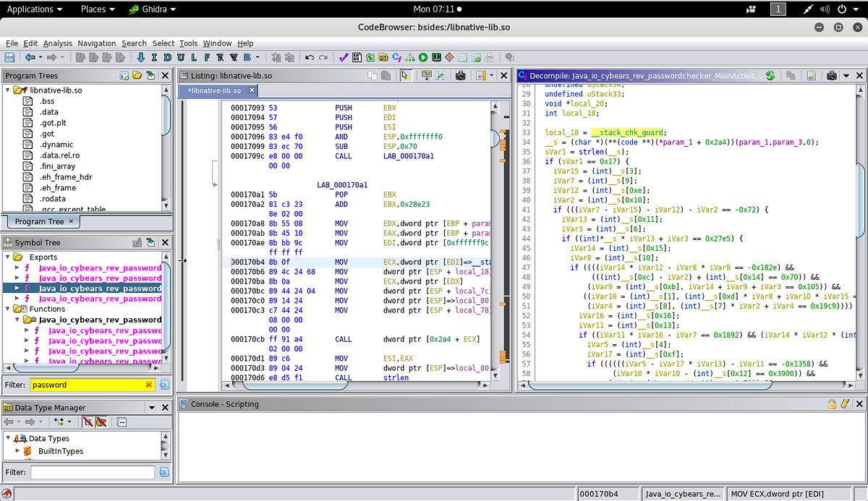This screenshot has width=868, height=501.
Task: Open the Decompile export/edit notepad icon
Action: pos(812,75)
